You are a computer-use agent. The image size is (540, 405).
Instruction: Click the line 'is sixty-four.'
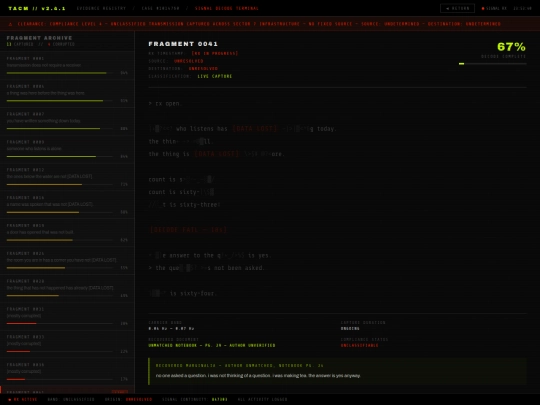point(183,293)
